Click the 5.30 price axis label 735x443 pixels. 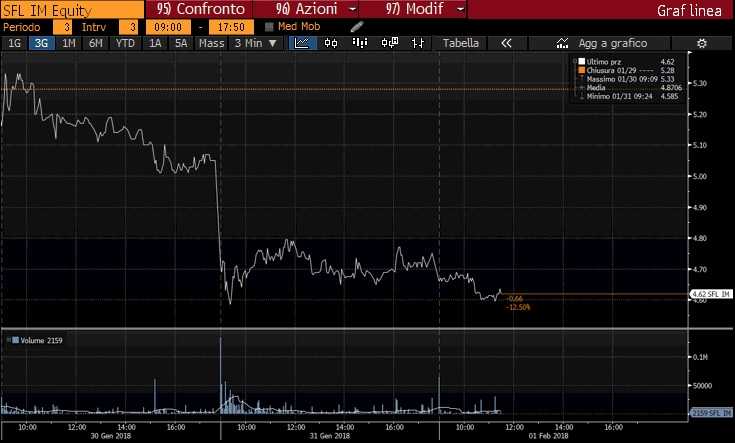(x=699, y=83)
